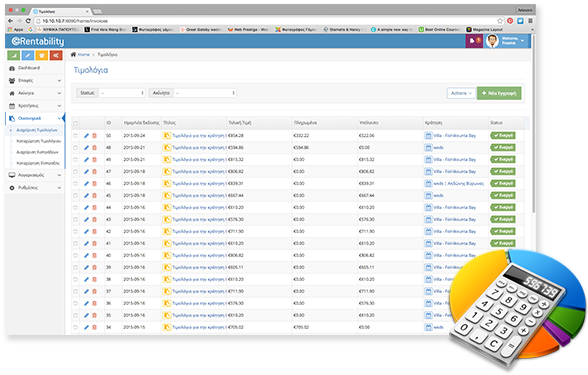Click the orange shortcut button in sidebar
The image size is (588, 375).
pyautogui.click(x=42, y=56)
